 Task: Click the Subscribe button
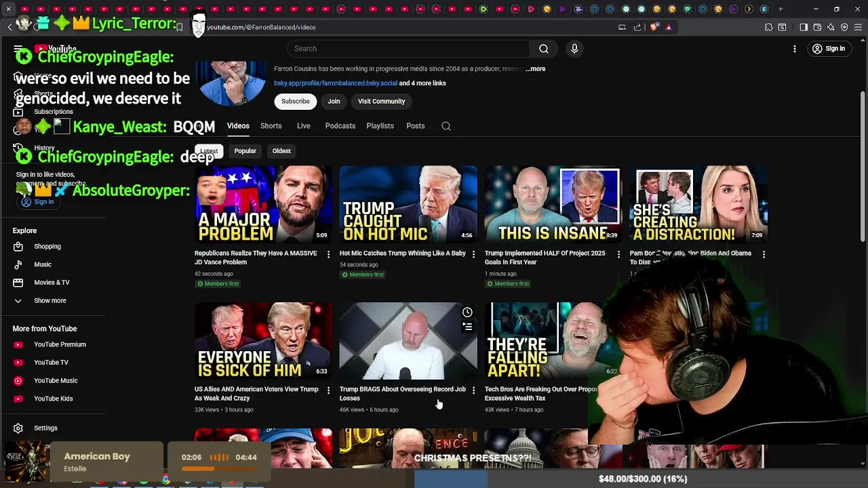[x=296, y=102]
